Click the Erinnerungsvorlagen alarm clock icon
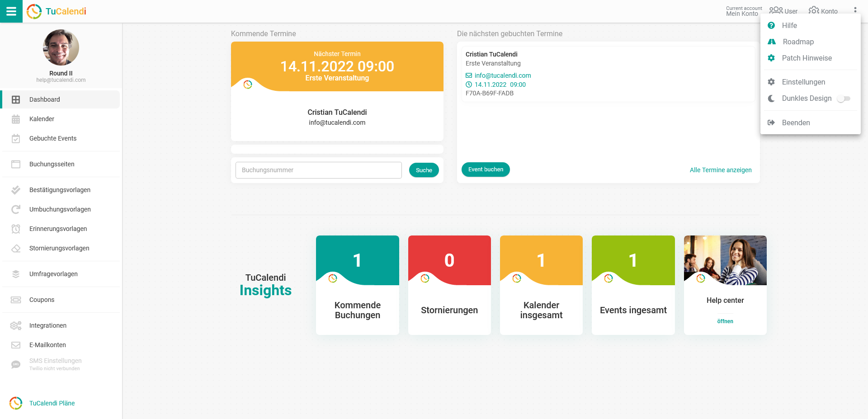The width and height of the screenshot is (868, 419). click(x=16, y=229)
